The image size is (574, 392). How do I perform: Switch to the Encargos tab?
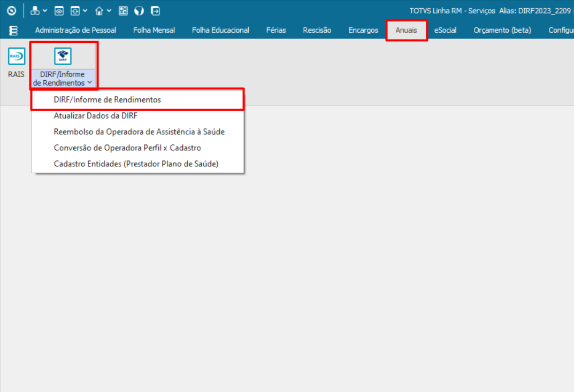(363, 30)
